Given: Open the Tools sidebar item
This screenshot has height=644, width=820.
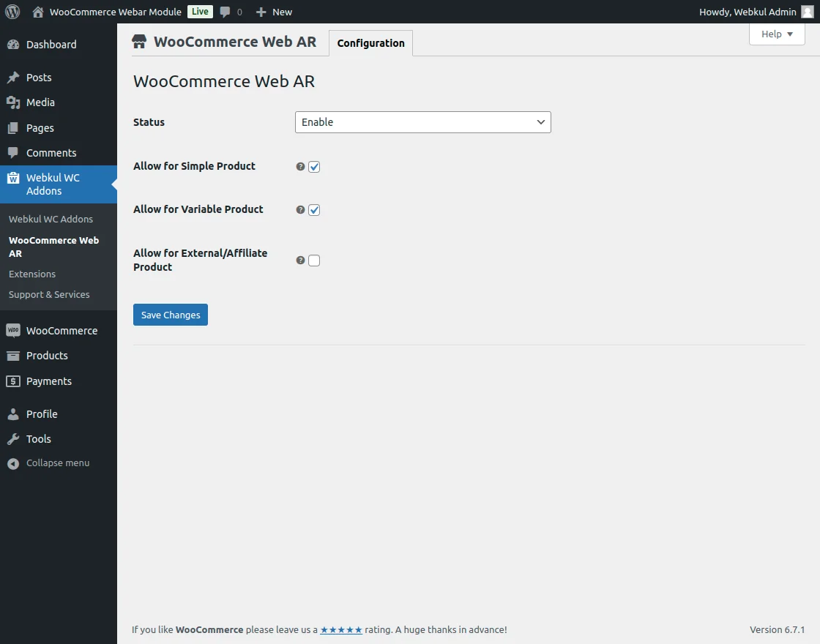Looking at the screenshot, I should pyautogui.click(x=38, y=438).
